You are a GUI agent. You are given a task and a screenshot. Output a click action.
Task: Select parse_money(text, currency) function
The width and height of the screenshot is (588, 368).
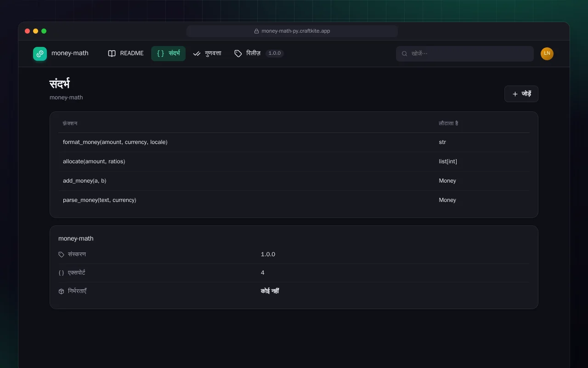[100, 200]
